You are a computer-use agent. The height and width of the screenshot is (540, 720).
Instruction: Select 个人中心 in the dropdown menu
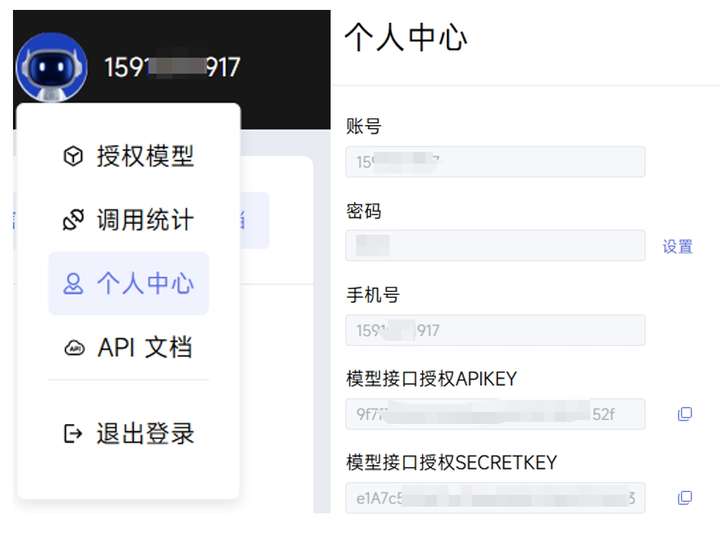(x=129, y=283)
